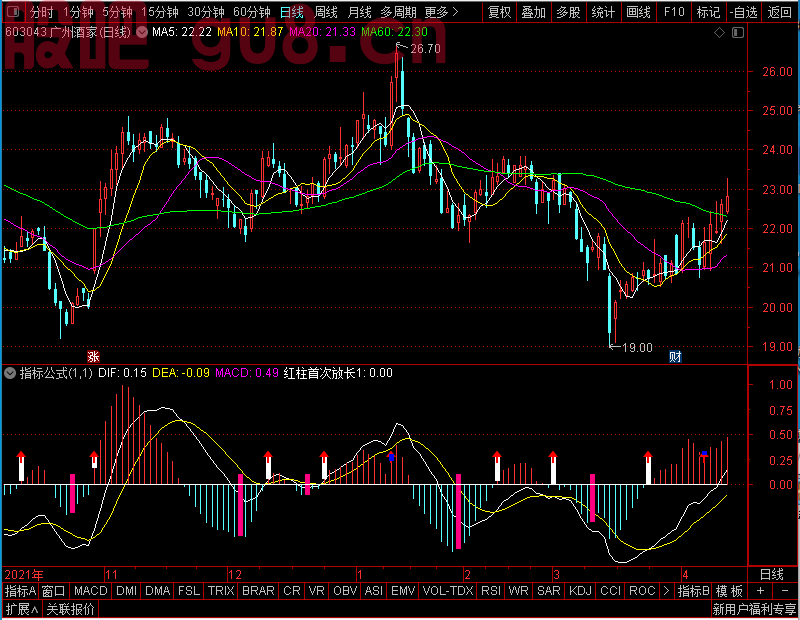Viewport: 800px width, 620px height.
Task: Select the ROC indicator tab
Action: click(x=642, y=591)
